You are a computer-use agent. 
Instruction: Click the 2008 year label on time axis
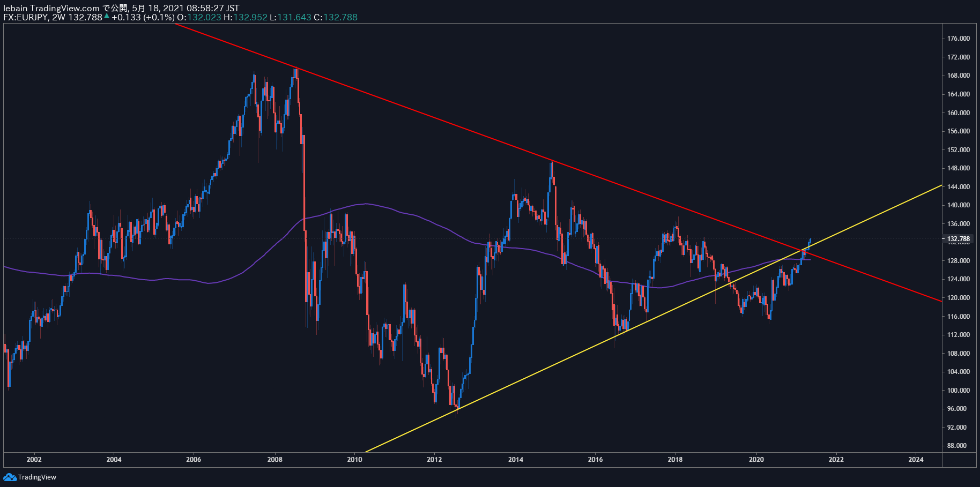pyautogui.click(x=274, y=459)
